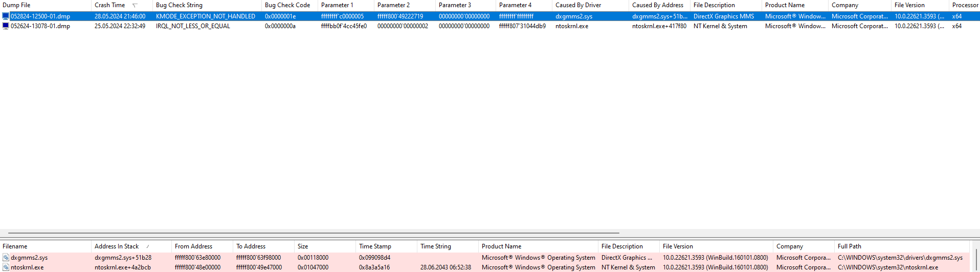Click the To Address column header
Screen dimensions: 980x272
[264, 246]
